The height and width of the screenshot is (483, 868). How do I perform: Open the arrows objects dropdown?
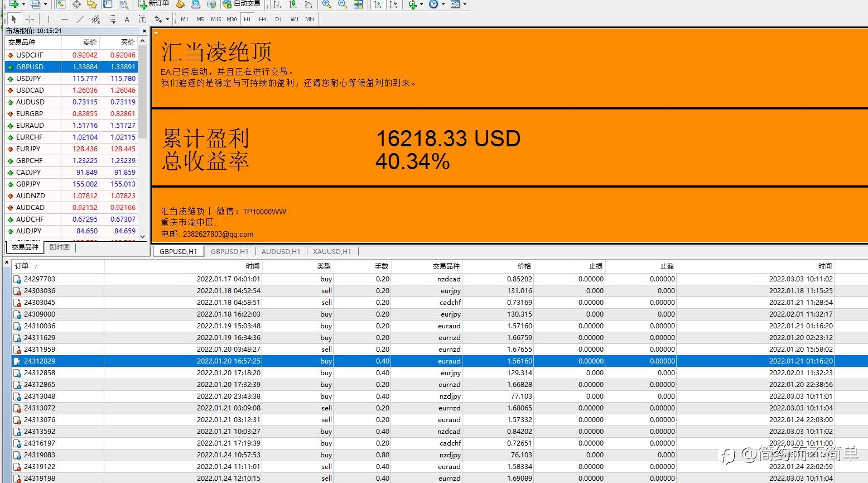pos(166,20)
